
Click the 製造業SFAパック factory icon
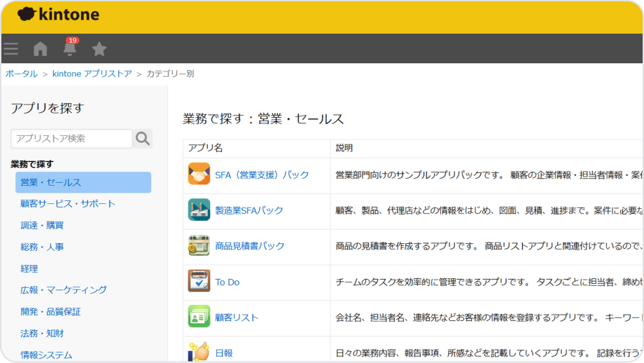tap(199, 210)
